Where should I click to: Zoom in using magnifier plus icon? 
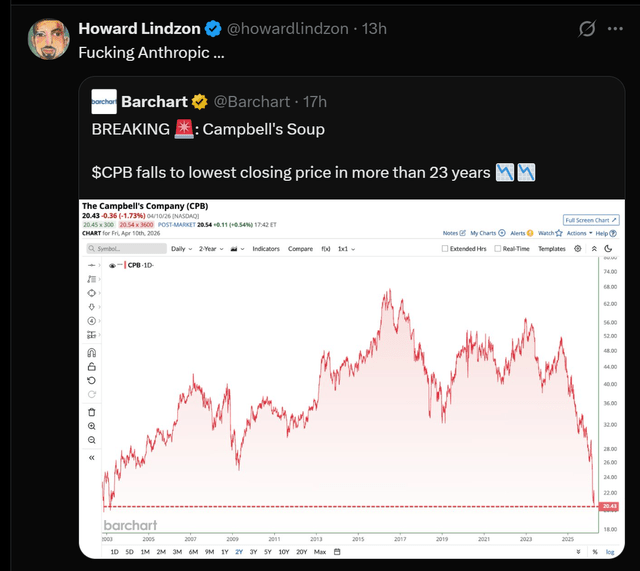coord(92,425)
